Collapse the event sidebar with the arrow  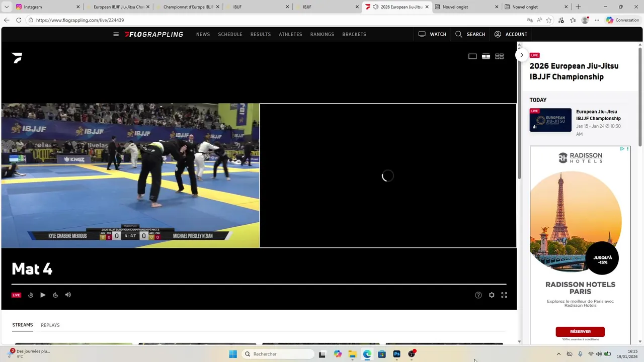[522, 55]
